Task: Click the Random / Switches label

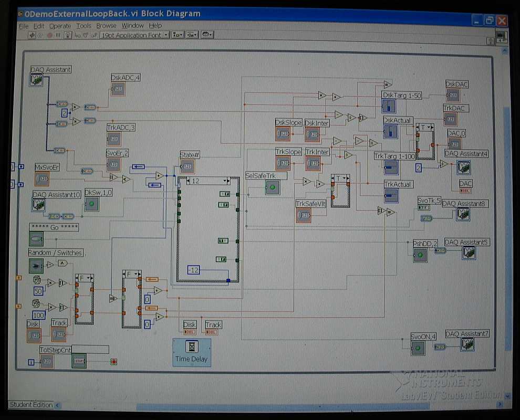Action: pyautogui.click(x=55, y=253)
